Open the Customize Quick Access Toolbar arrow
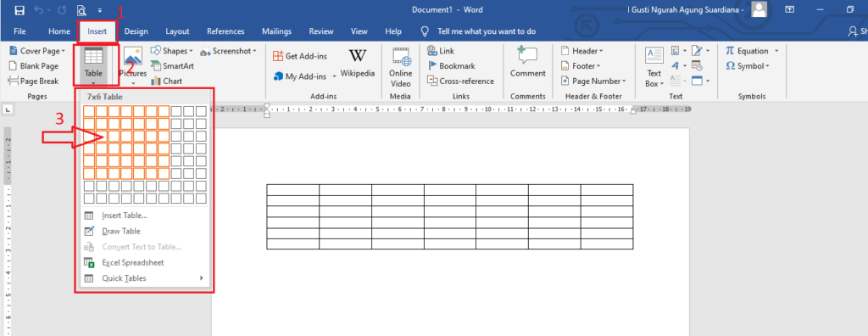The height and width of the screenshot is (336, 868). coord(100,10)
